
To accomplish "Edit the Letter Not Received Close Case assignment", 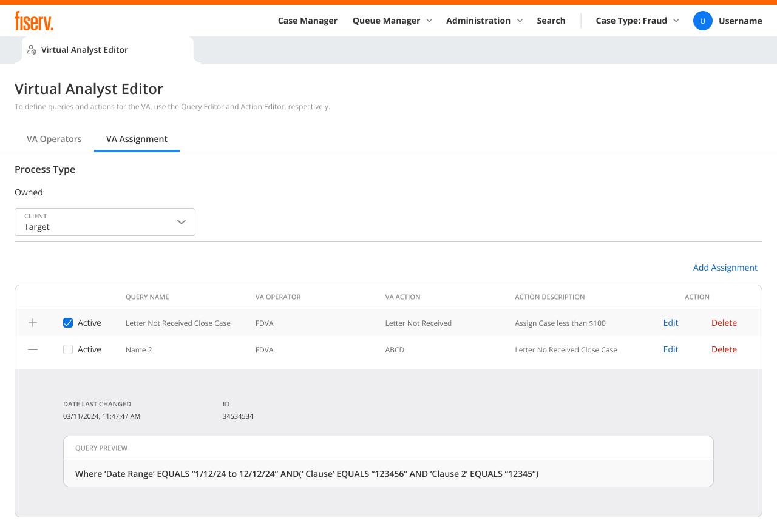I will 671,323.
